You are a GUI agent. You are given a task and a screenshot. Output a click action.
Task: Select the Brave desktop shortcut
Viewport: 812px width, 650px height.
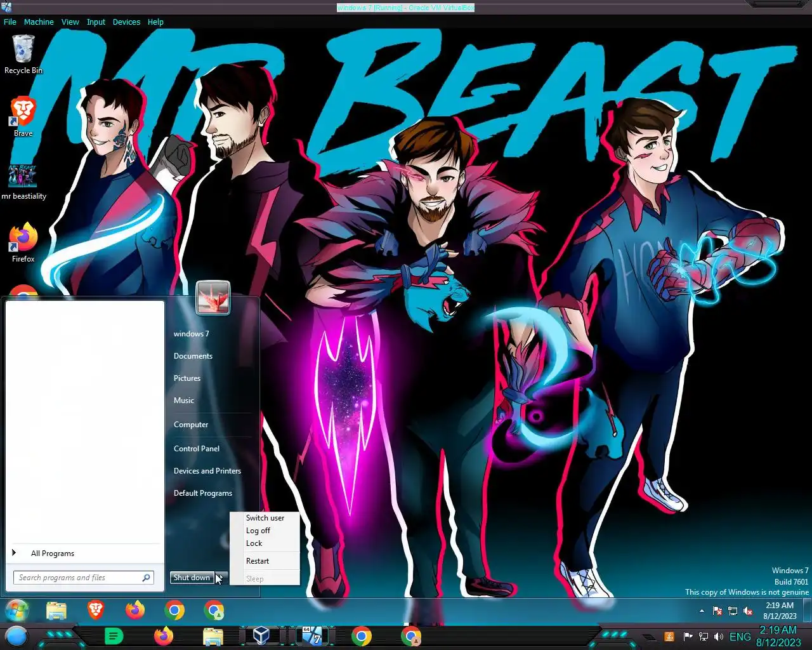point(23,117)
